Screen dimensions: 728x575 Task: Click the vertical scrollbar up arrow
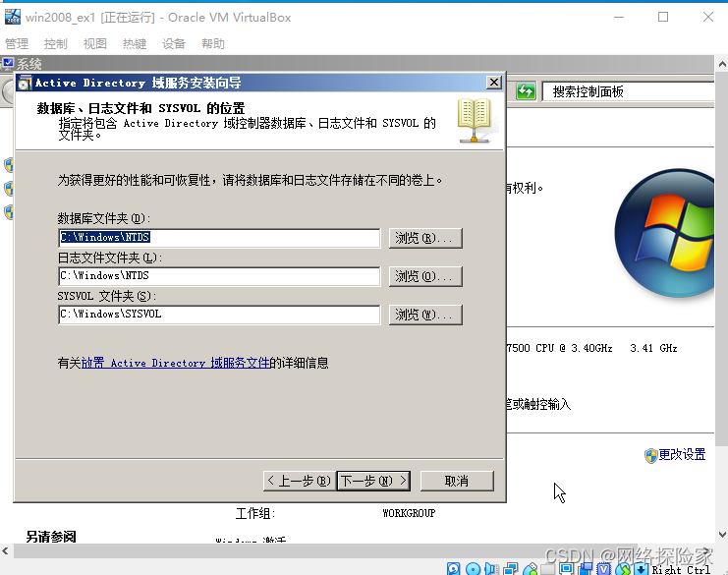[722, 64]
